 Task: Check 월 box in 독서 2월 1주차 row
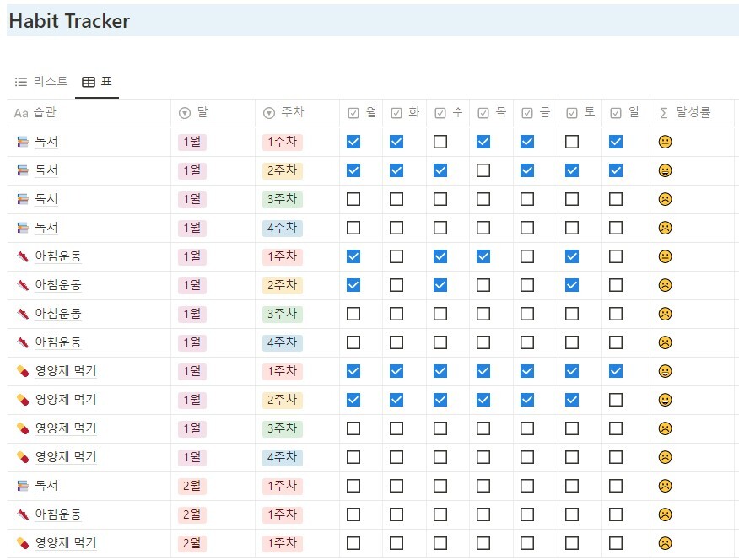[x=353, y=486]
